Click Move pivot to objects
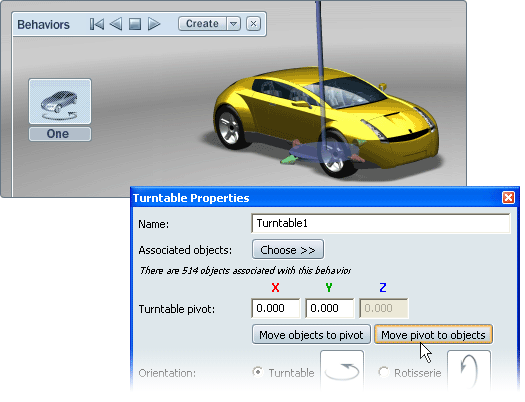Viewport: 525px width, 402px height. coord(433,334)
